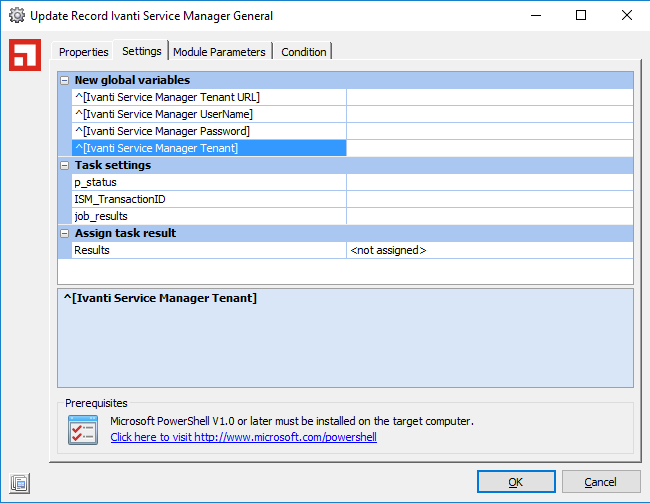Select the ISM_TransactionID setting row
This screenshot has width=650, height=503.
(x=209, y=199)
